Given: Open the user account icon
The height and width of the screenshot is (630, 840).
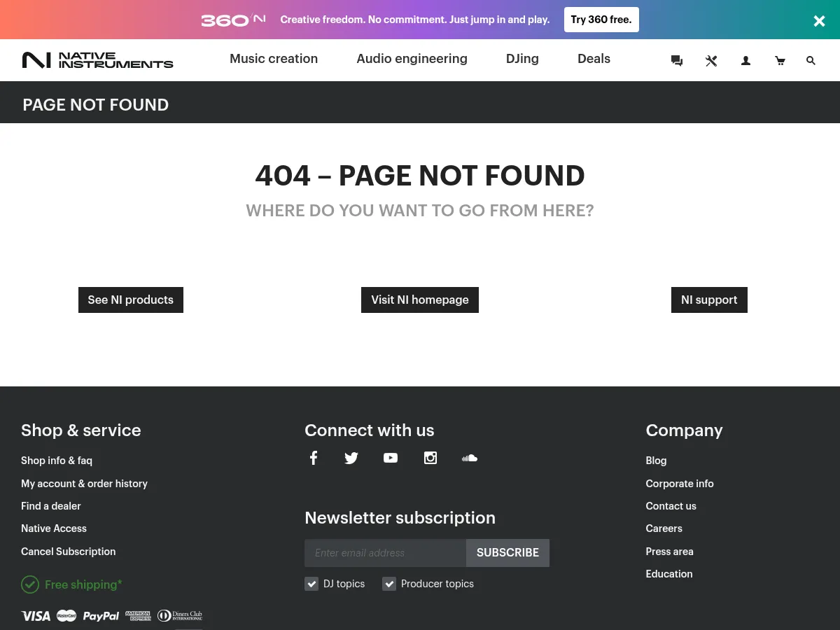Looking at the screenshot, I should coord(745,61).
